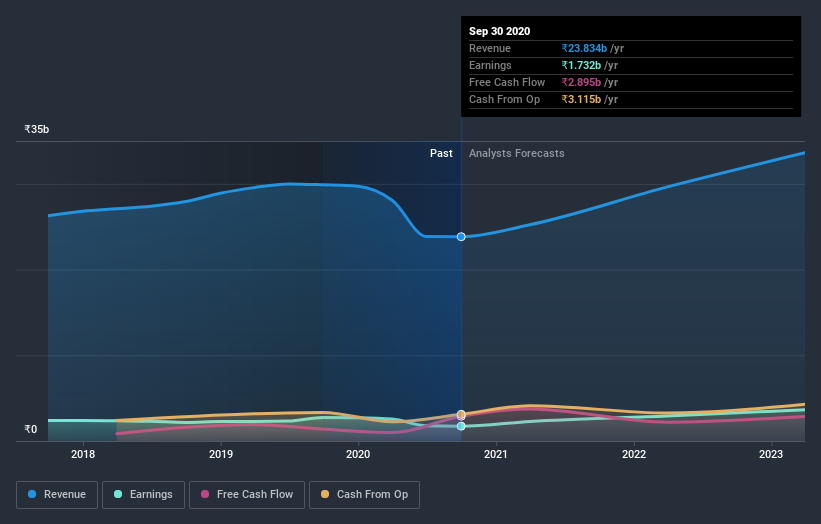Toggle the Revenue legend button
This screenshot has width=821, height=524.
tap(57, 495)
